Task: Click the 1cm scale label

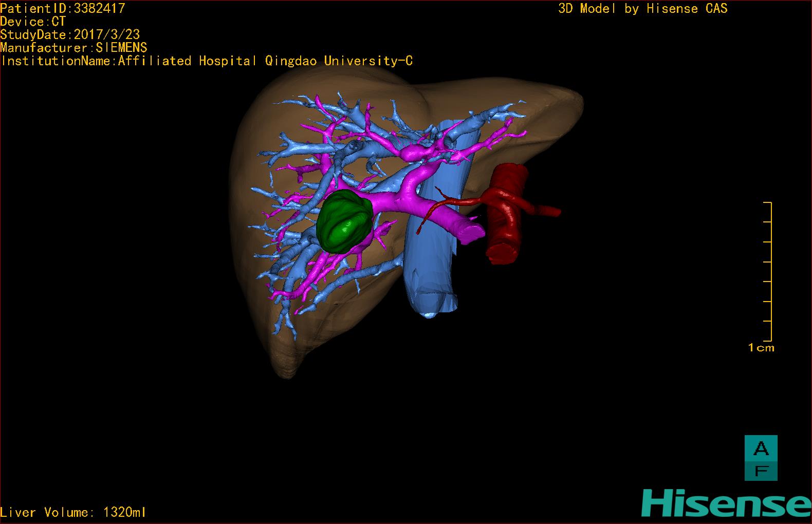Action: pyautogui.click(x=761, y=348)
